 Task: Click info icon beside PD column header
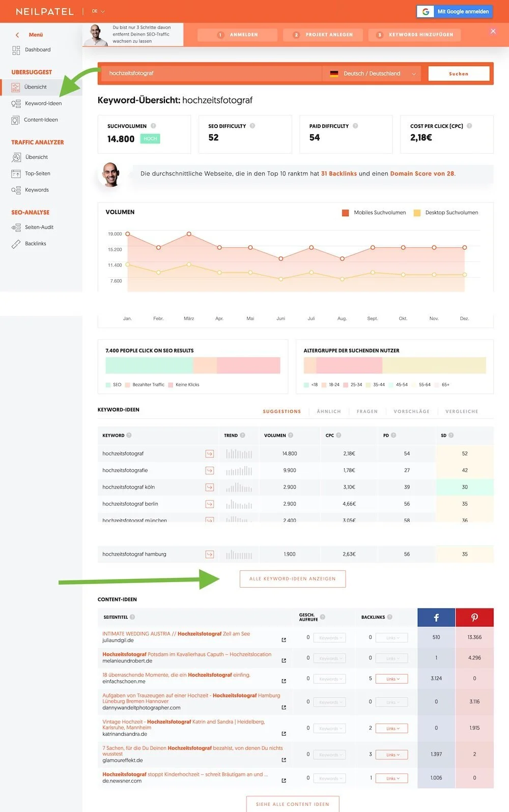(x=393, y=435)
